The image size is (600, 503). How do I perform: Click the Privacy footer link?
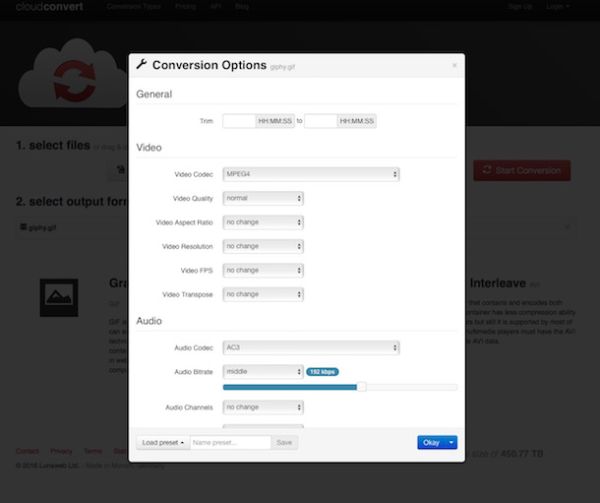tap(61, 451)
